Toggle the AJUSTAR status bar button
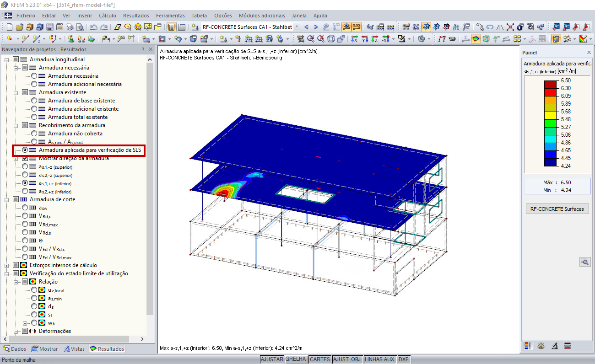The image size is (595, 364). pos(272,359)
